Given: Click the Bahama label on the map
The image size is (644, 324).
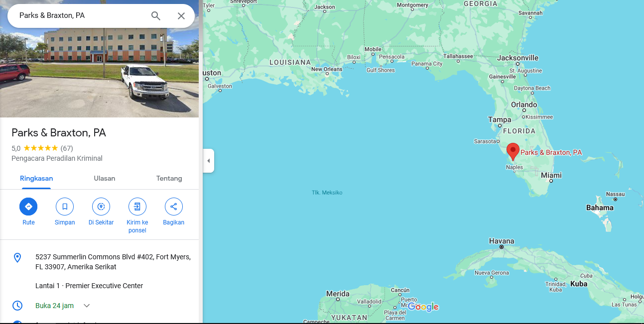Looking at the screenshot, I should (x=600, y=208).
